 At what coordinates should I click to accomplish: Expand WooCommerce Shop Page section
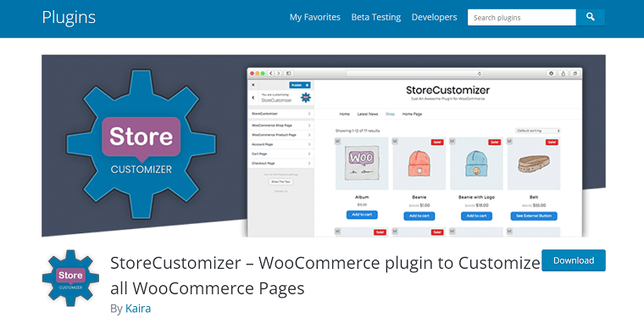tap(281, 126)
